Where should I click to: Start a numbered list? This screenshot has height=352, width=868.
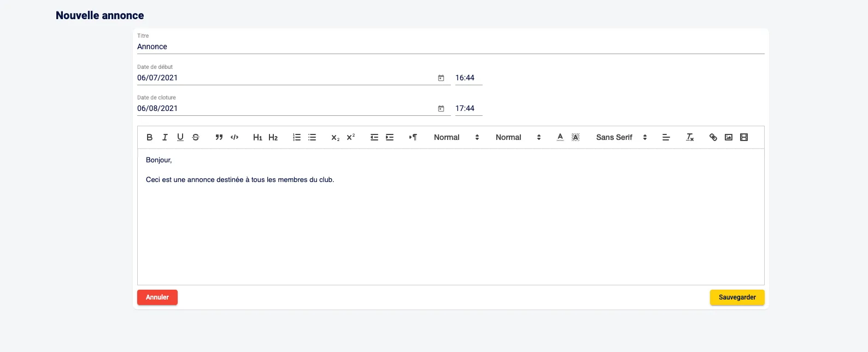coord(297,138)
